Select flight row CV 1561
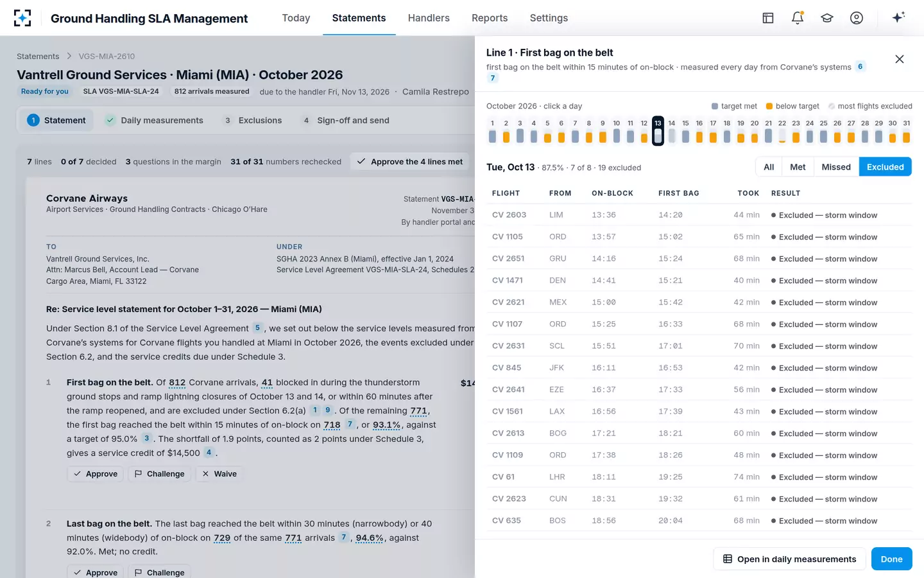Screen dimensions: 924x578 pyautogui.click(x=699, y=412)
